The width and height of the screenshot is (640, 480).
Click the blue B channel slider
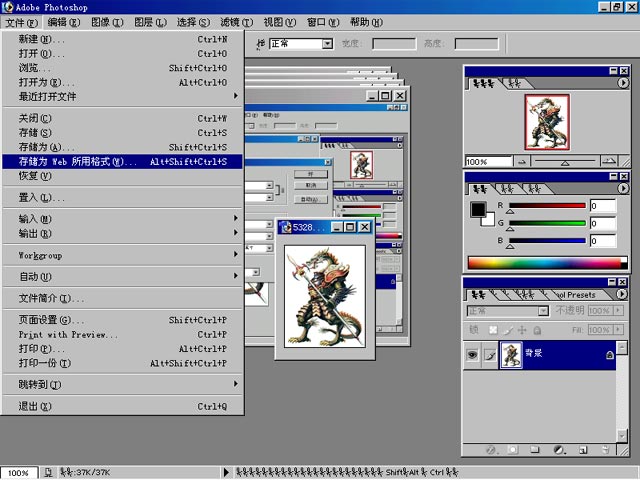(547, 242)
